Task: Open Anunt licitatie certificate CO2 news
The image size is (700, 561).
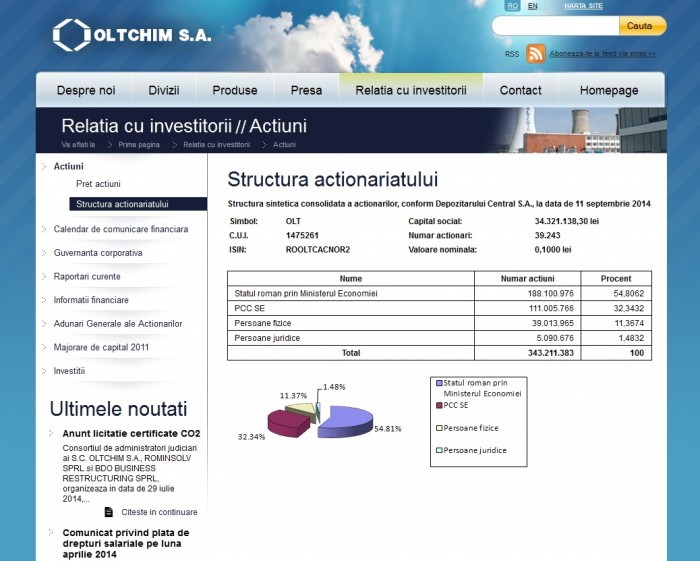Action: click(131, 433)
